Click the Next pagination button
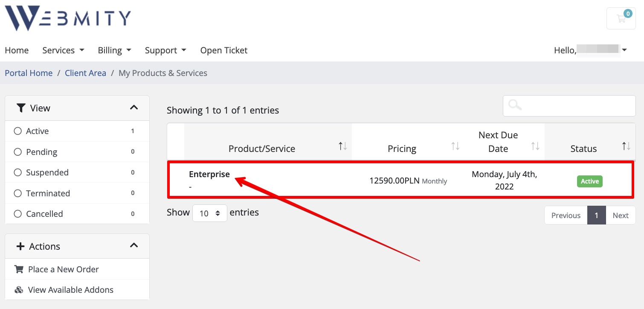Viewport: 644px width, 309px height. click(x=620, y=216)
